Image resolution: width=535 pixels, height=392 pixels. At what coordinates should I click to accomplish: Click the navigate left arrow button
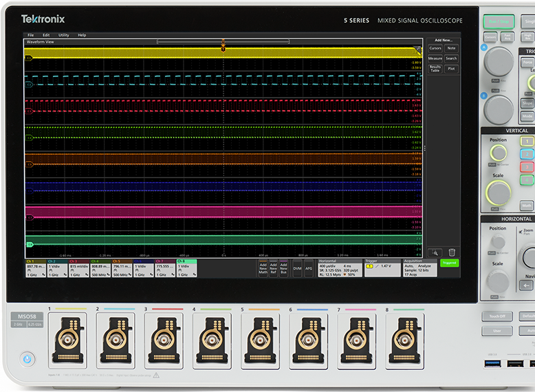[x=527, y=285]
